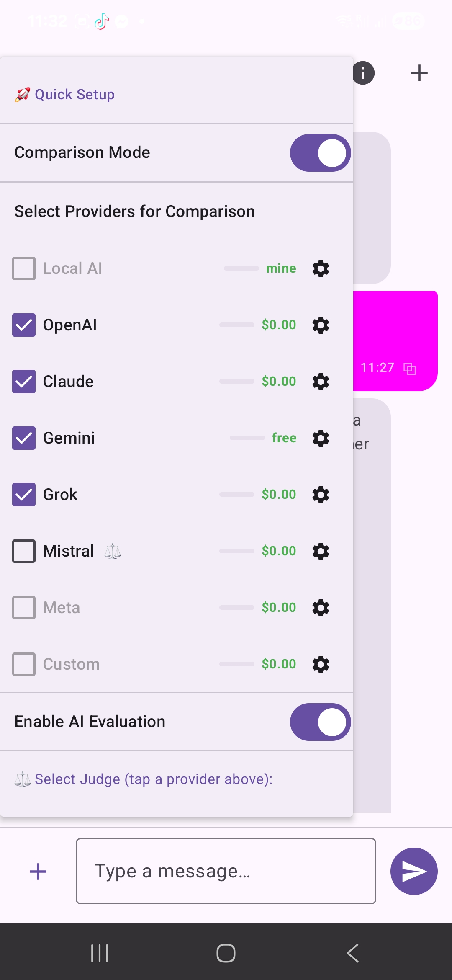
Task: Disable the Enable AI Evaluation switch
Action: point(320,722)
